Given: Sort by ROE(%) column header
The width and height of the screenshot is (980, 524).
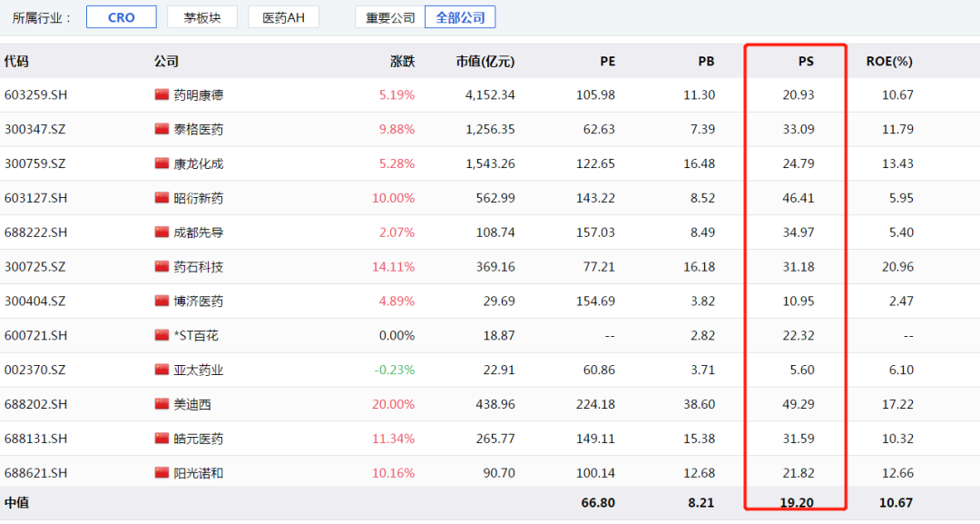Looking at the screenshot, I should tap(889, 61).
